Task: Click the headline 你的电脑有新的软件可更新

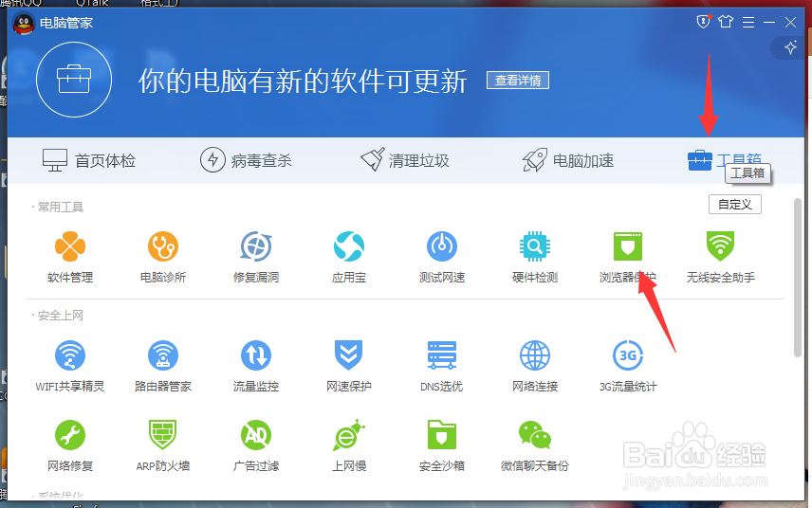Action: point(303,82)
